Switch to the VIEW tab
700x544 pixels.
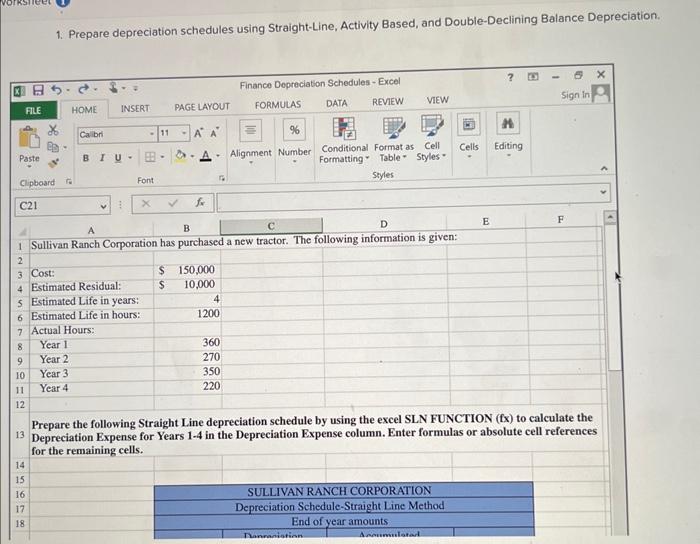(438, 100)
